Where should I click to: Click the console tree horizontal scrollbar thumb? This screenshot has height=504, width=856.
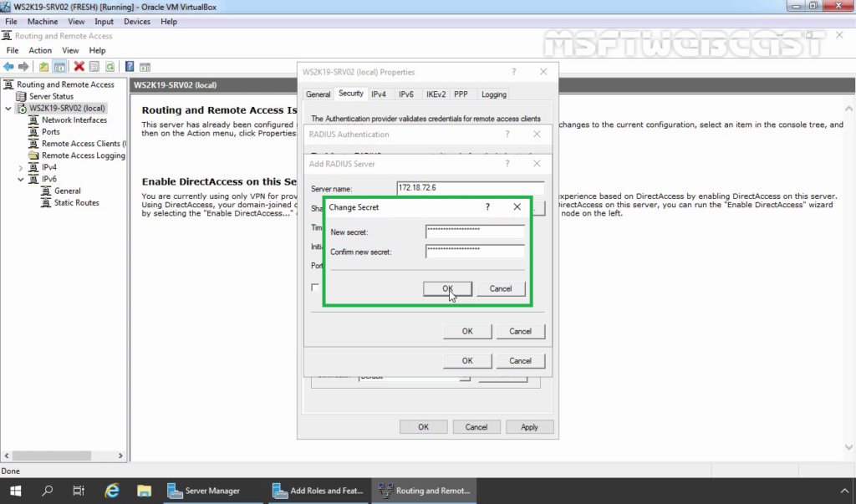pos(52,456)
